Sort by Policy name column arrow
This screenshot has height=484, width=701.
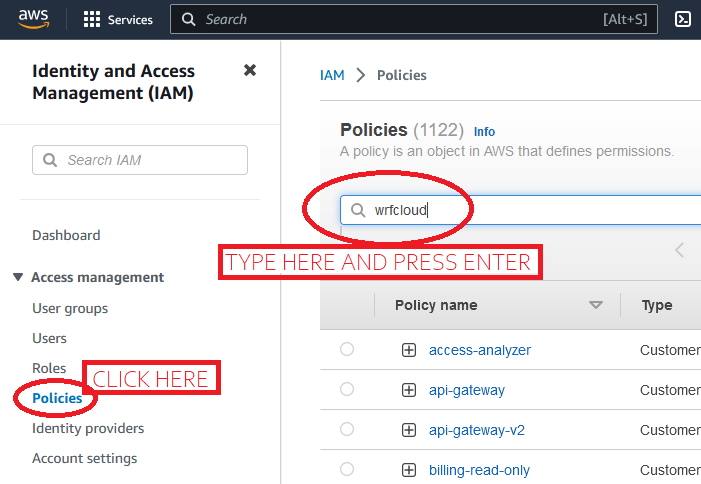(x=595, y=305)
